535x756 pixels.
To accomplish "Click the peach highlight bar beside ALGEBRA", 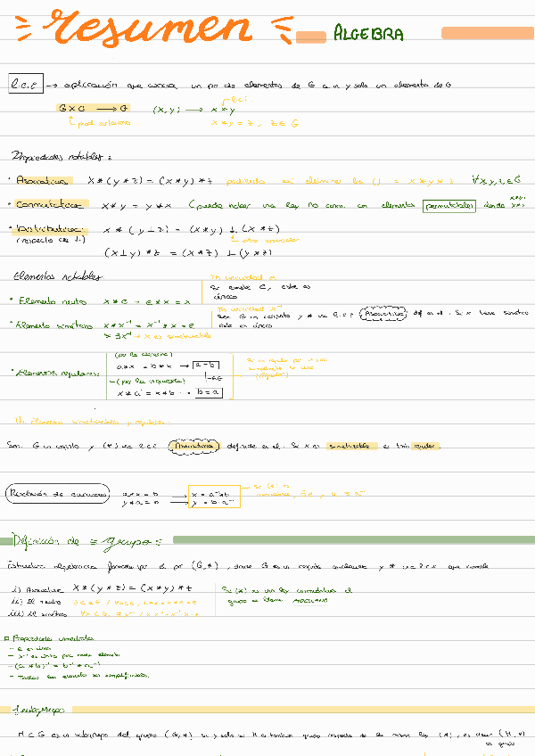I will 310,37.
